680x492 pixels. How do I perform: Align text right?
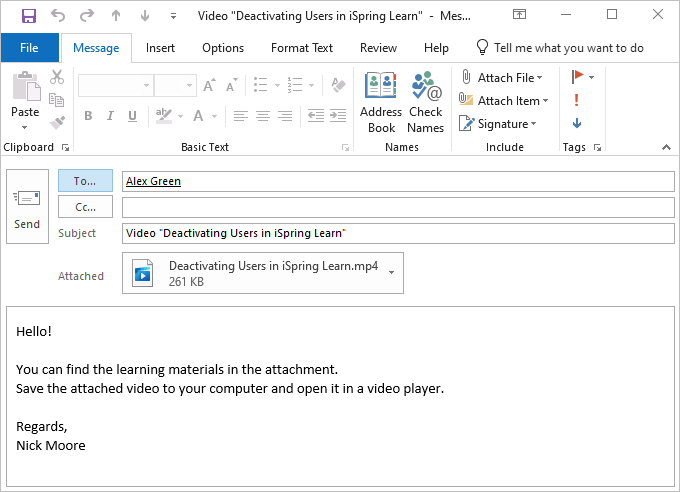point(285,116)
